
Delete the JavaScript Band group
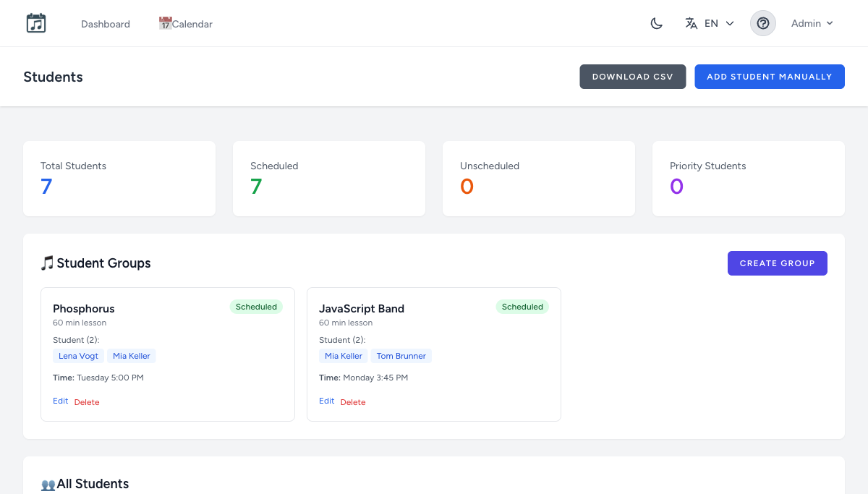pyautogui.click(x=353, y=402)
